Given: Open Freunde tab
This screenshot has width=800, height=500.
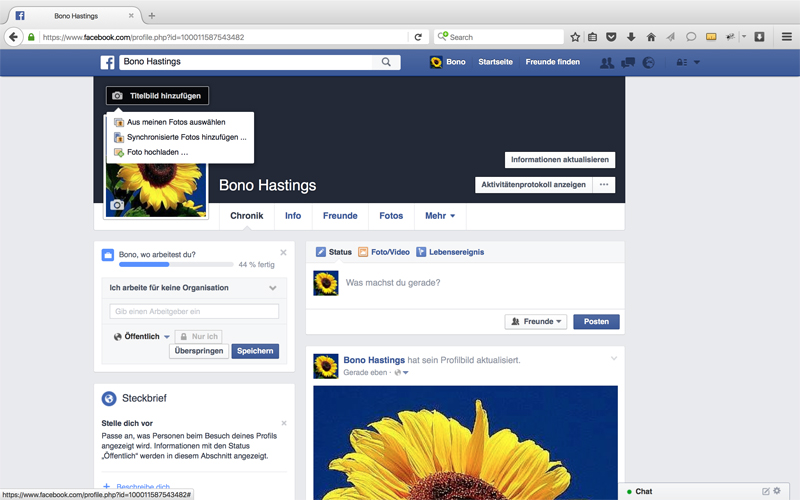Looking at the screenshot, I should tap(340, 216).
